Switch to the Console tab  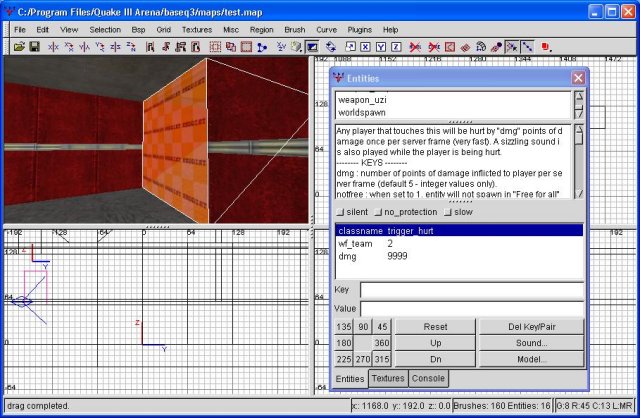(x=428, y=378)
